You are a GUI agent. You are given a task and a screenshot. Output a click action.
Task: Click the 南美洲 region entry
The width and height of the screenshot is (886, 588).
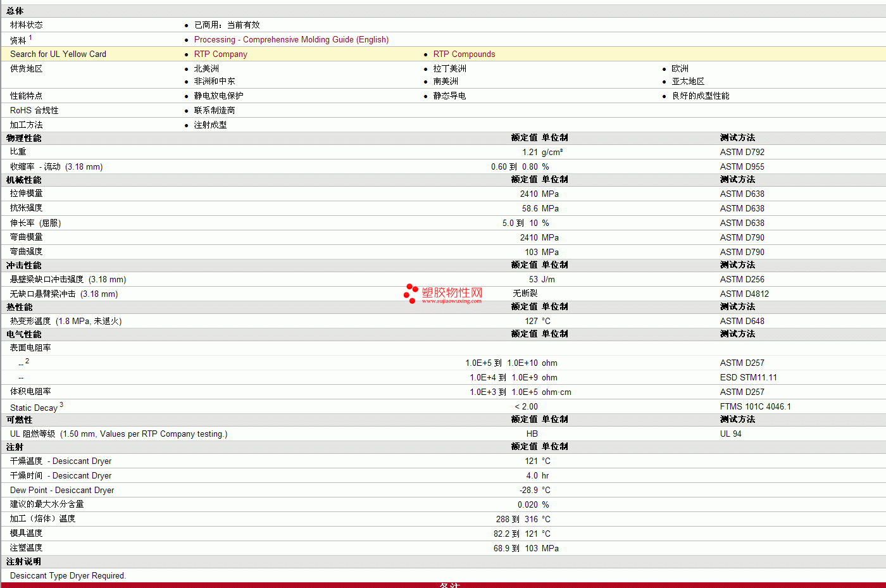tap(446, 81)
